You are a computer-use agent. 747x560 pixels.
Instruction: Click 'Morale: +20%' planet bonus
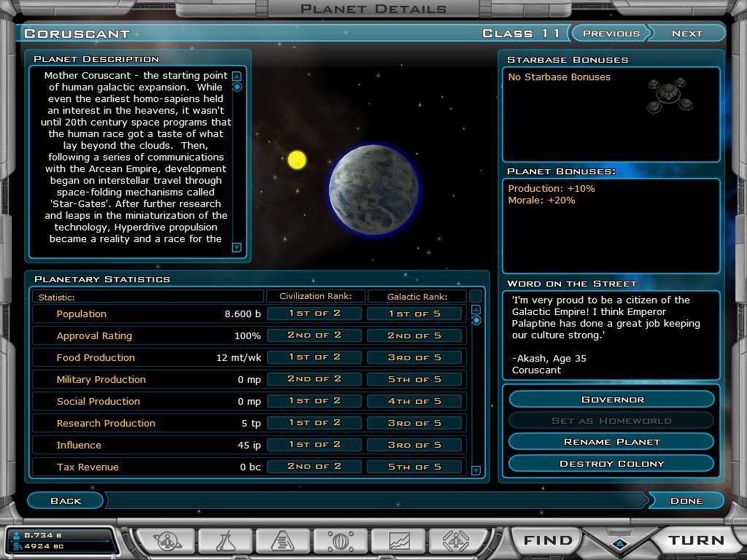coord(542,201)
